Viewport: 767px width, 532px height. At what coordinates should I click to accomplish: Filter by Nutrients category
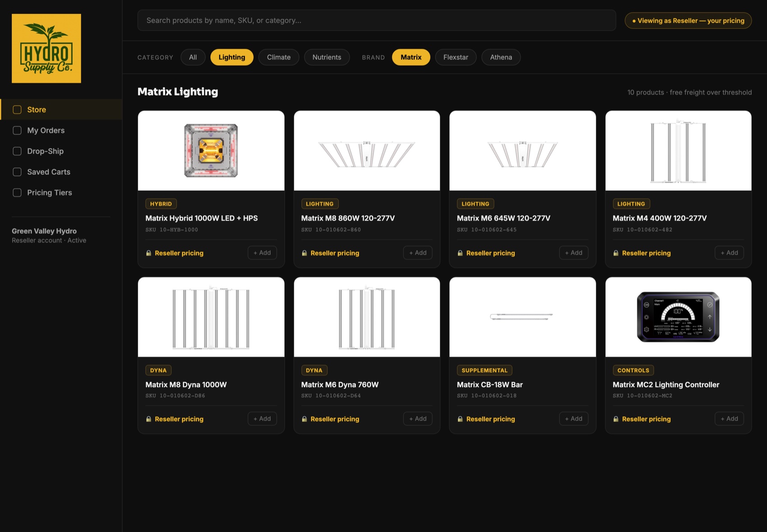tap(327, 57)
